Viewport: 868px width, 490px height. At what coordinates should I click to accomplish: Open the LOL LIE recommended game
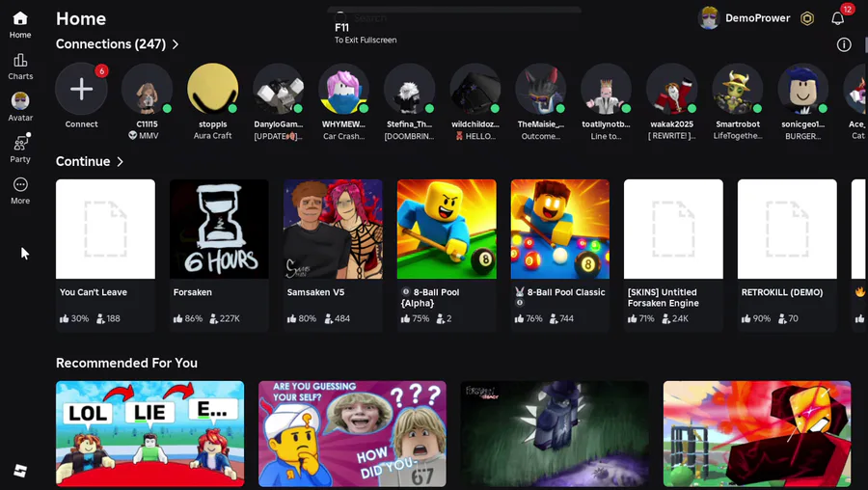coord(150,433)
